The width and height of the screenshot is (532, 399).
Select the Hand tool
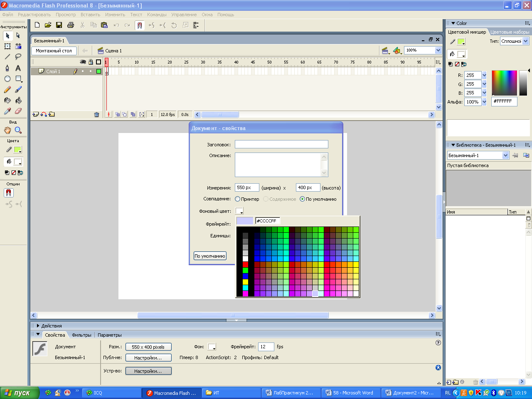tap(7, 130)
